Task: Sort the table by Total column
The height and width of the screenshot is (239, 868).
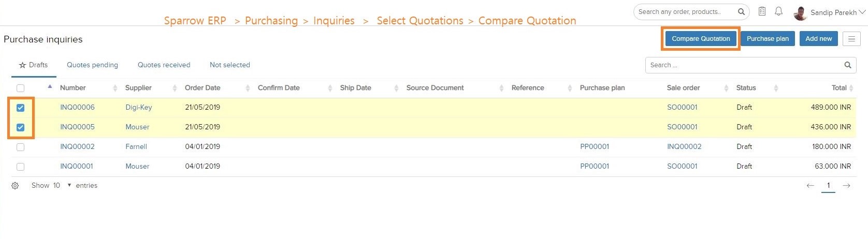Action: click(x=839, y=88)
